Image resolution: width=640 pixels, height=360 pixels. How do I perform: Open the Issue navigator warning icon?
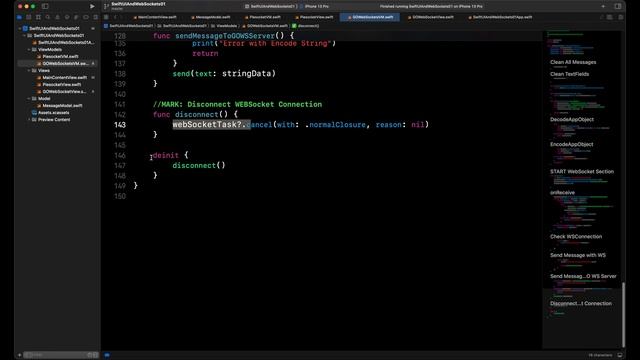pyautogui.click(x=57, y=17)
